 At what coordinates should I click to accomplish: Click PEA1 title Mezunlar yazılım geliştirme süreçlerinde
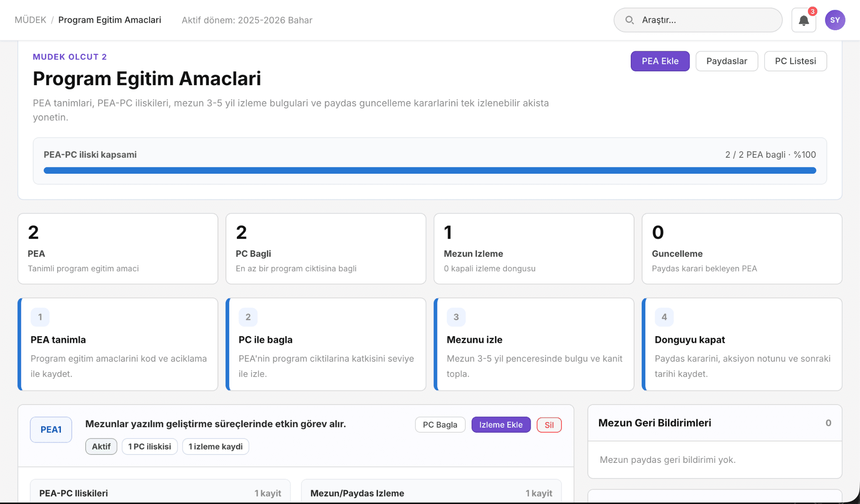point(215,424)
